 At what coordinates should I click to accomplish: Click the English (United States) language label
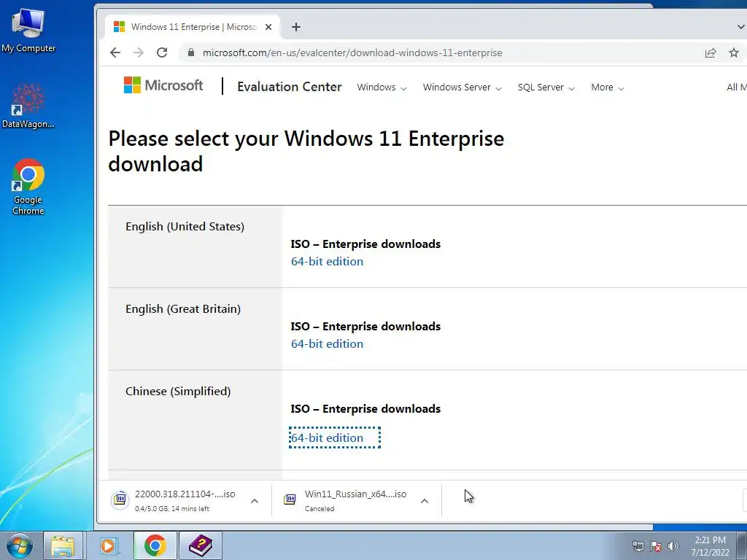coord(185,227)
